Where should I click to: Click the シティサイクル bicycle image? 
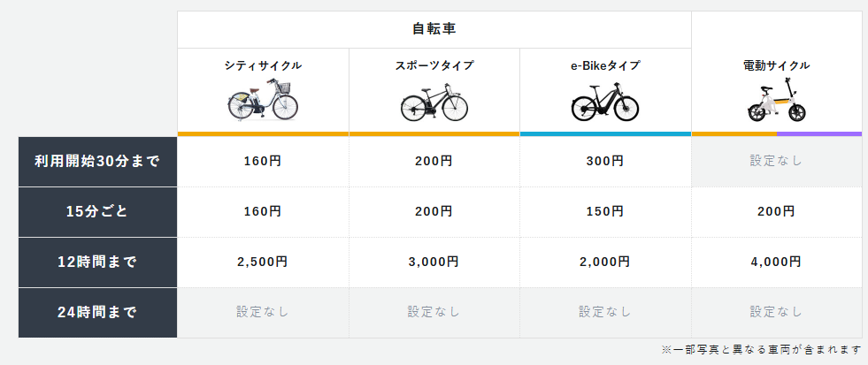(263, 100)
